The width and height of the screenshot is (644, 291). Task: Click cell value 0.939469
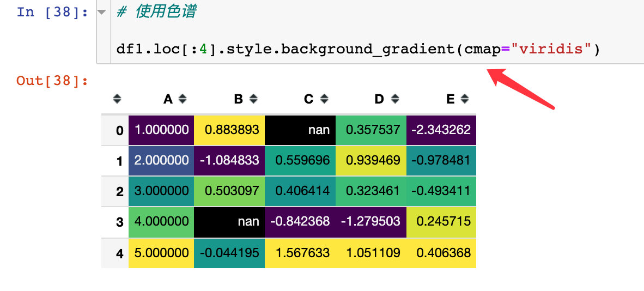(x=371, y=160)
